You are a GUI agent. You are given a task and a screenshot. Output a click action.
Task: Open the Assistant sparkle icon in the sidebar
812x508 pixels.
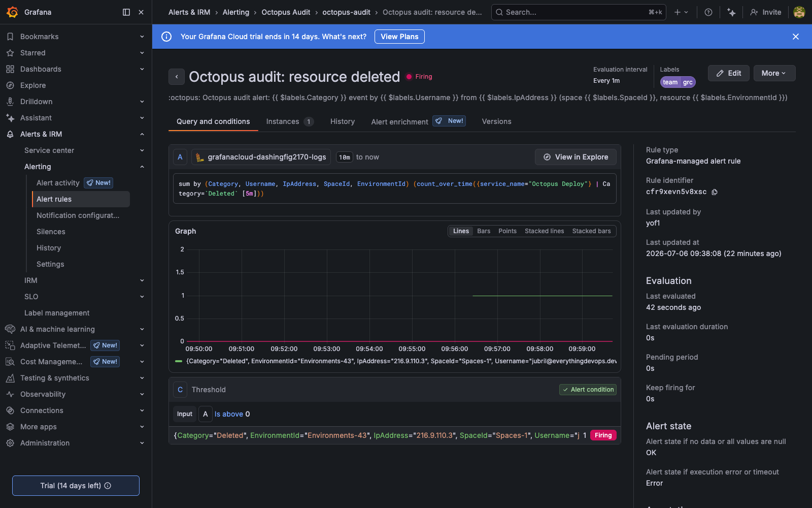click(x=10, y=118)
